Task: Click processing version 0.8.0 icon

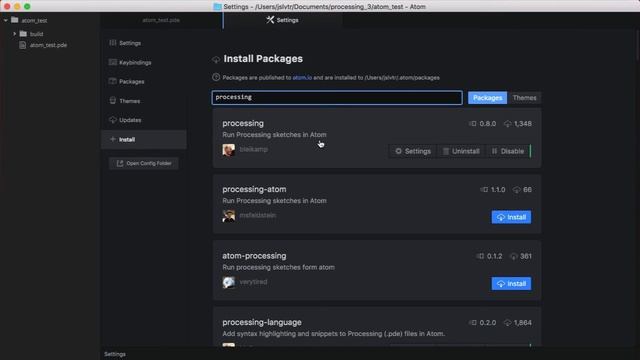Action: click(x=473, y=124)
